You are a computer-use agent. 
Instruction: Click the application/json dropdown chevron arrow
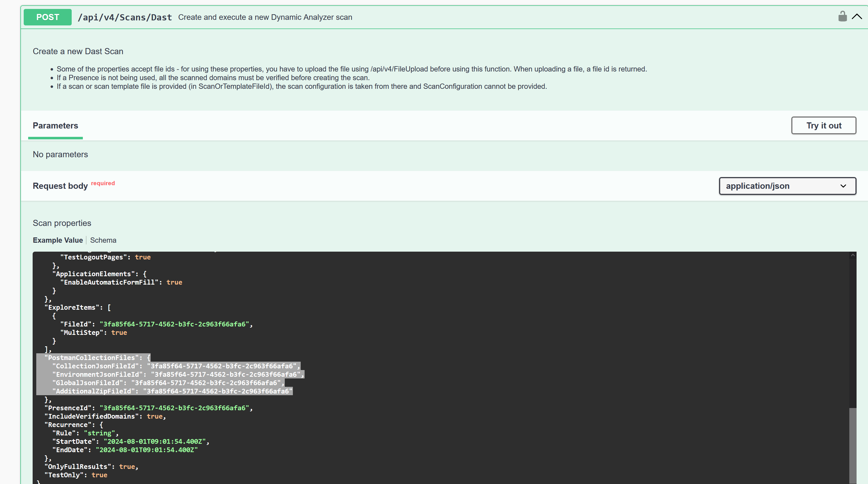[843, 186]
